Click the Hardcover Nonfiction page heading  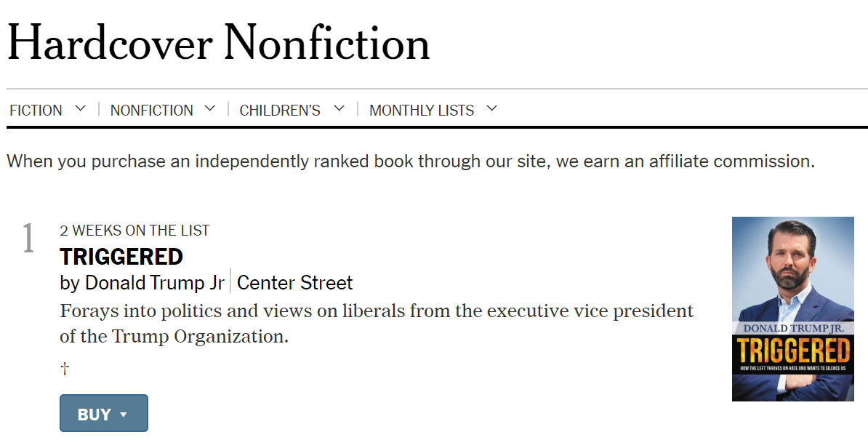[x=218, y=42]
